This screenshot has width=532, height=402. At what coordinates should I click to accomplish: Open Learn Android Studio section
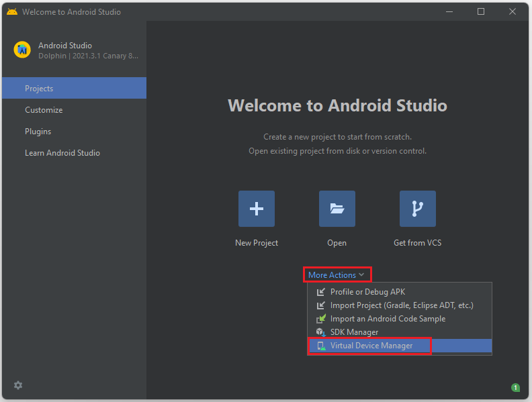click(x=75, y=153)
